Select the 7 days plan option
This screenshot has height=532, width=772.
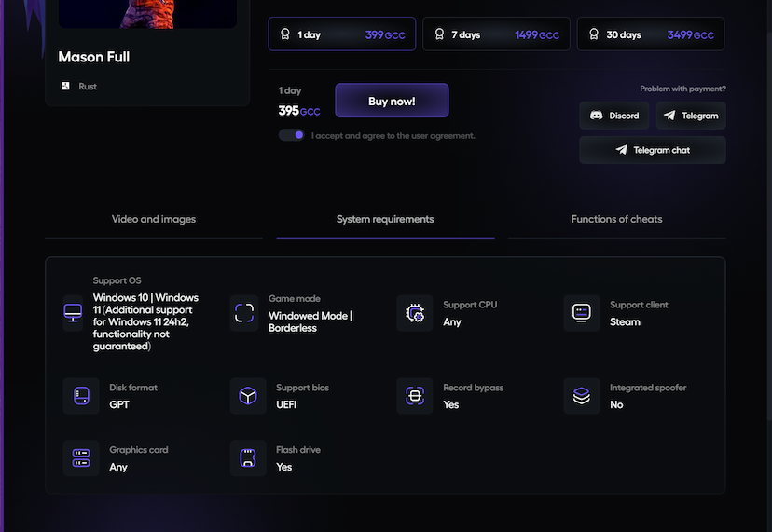496,34
